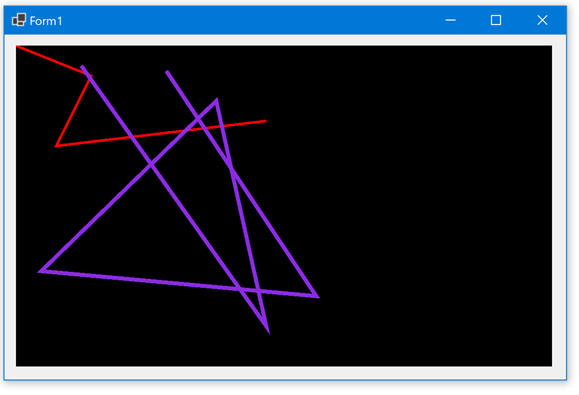Click the Form1 application icon in title bar

pos(19,20)
